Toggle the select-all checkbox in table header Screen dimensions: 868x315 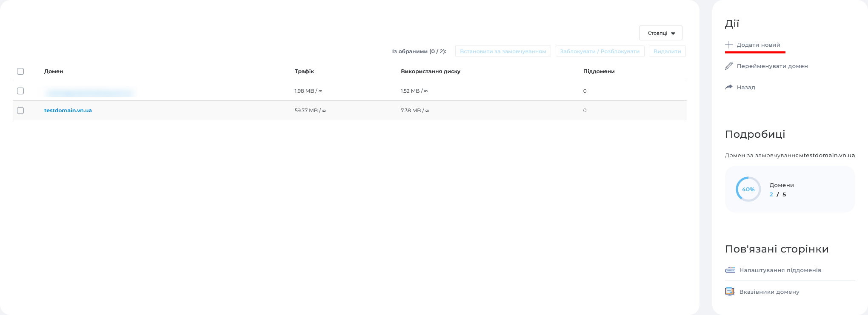coord(20,71)
